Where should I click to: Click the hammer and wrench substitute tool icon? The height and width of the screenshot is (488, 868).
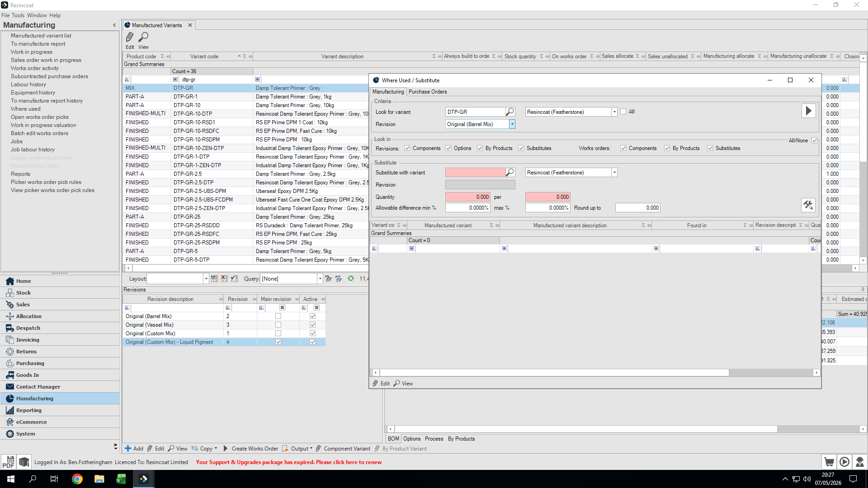coord(808,205)
